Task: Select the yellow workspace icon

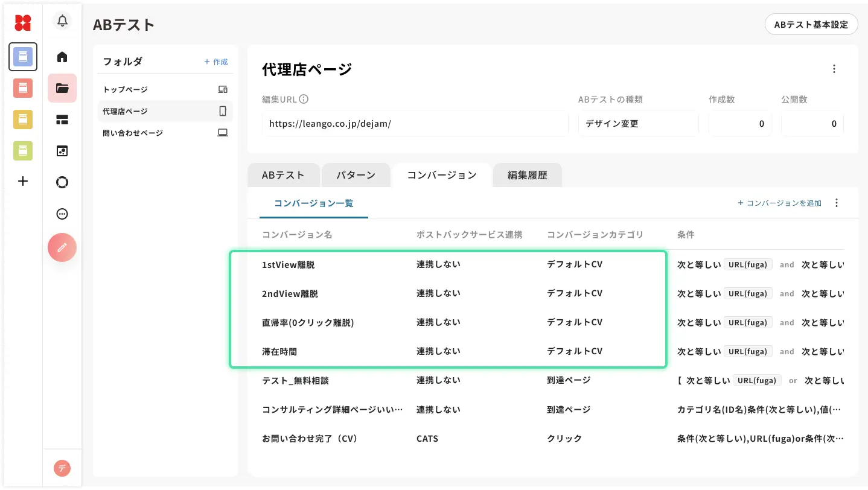Action: point(23,119)
